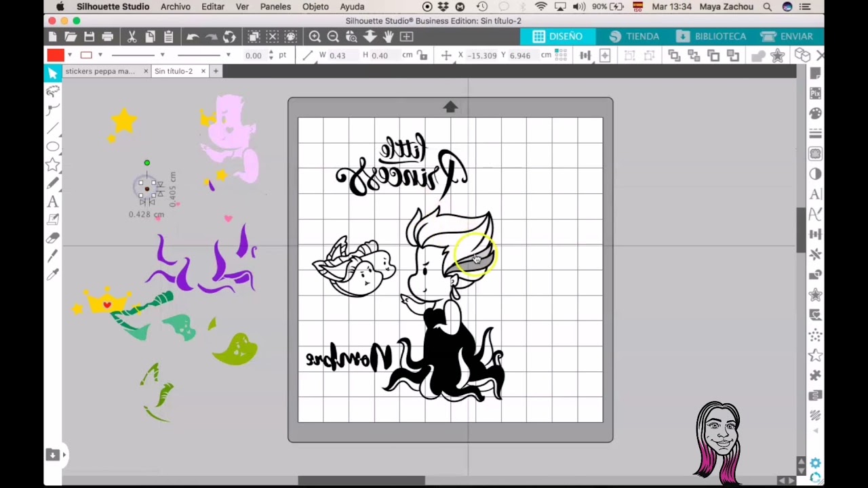Image resolution: width=868 pixels, height=488 pixels.
Task: Go to the DISEÑO workspace
Action: pyautogui.click(x=557, y=37)
